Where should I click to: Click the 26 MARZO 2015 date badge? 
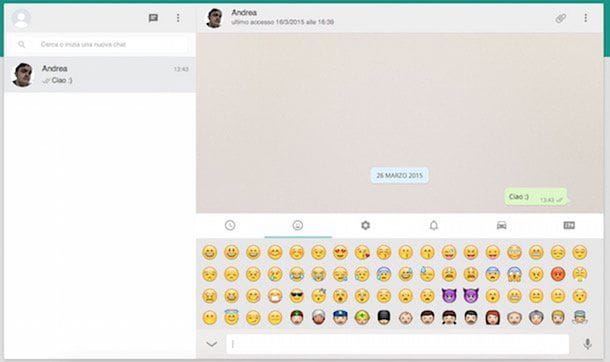click(x=400, y=175)
